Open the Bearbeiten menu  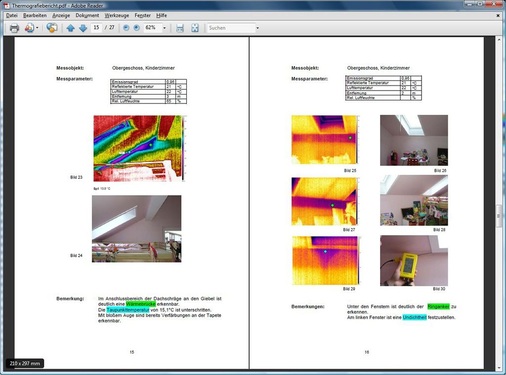35,15
